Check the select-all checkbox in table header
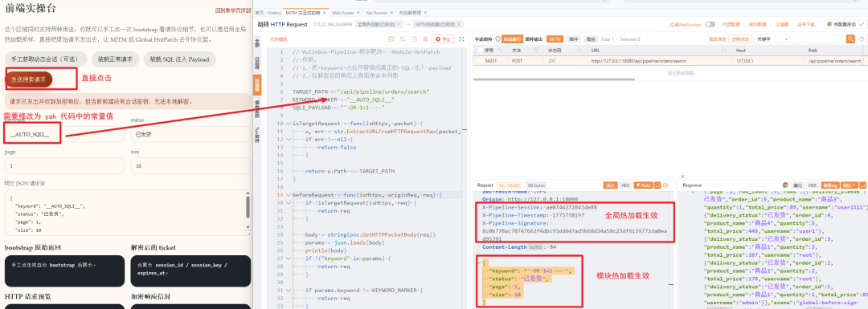 pyautogui.click(x=481, y=50)
